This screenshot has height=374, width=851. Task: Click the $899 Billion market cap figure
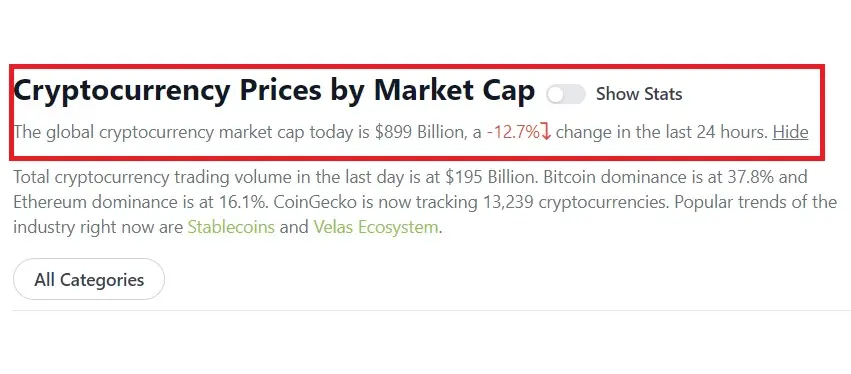point(419,132)
